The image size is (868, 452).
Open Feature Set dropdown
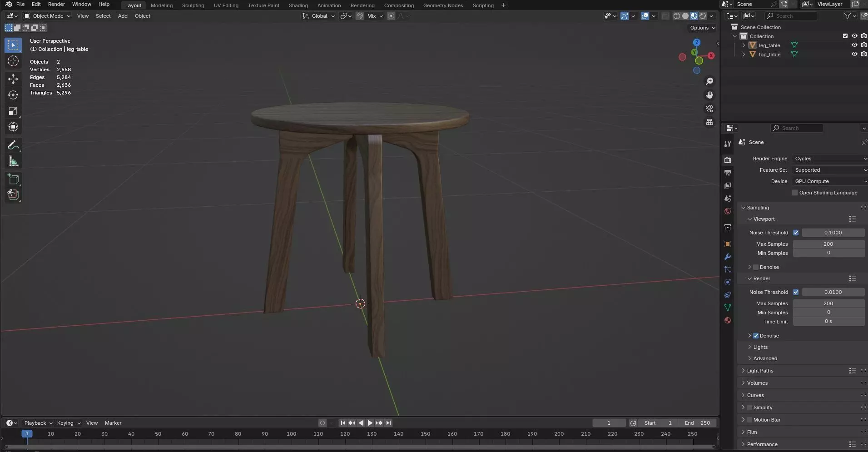click(829, 170)
